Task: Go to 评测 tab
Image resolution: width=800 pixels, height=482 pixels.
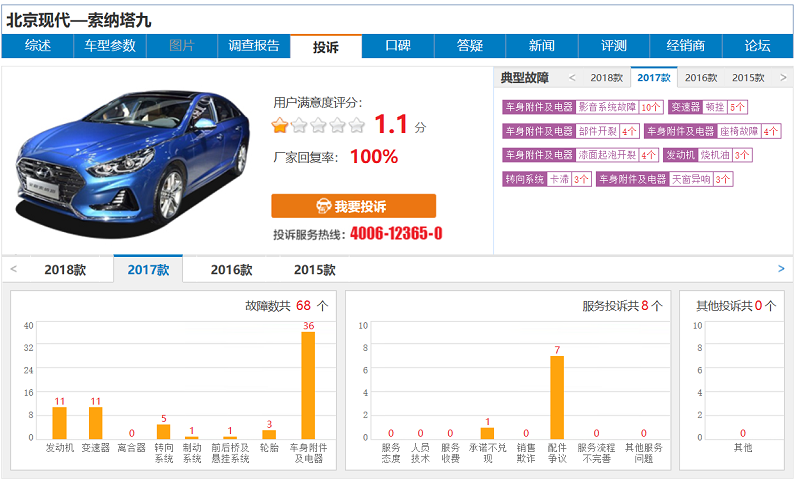Action: (613, 46)
